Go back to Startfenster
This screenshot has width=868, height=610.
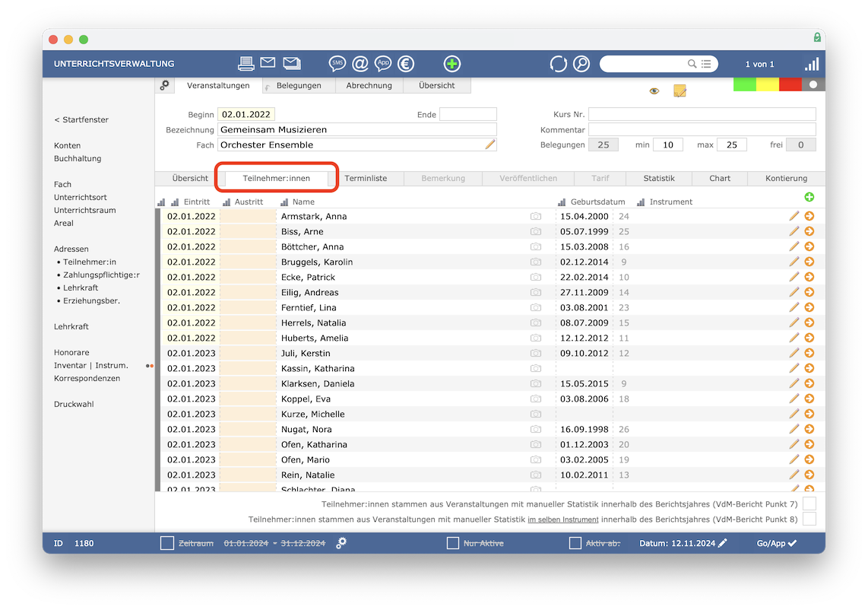[x=81, y=119]
